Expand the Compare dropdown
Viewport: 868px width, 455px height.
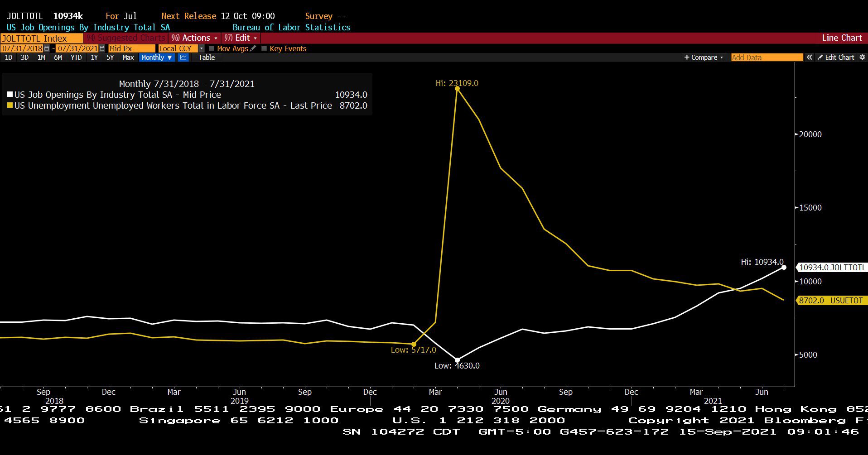pyautogui.click(x=704, y=57)
